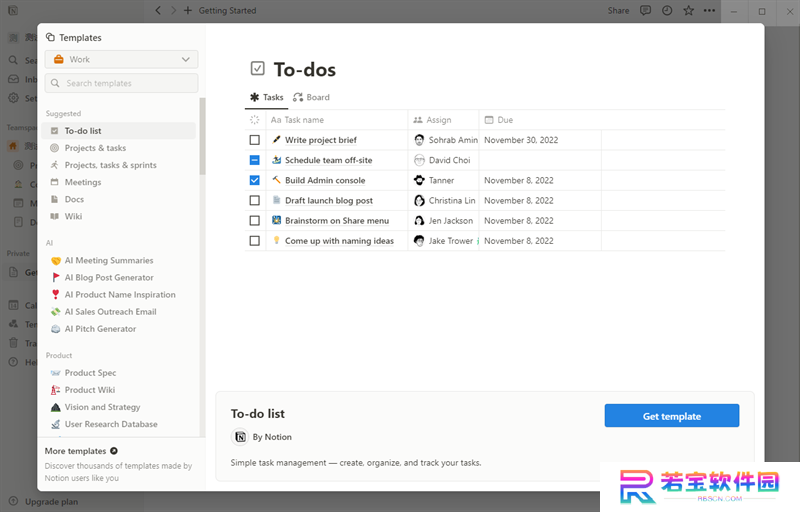The width and height of the screenshot is (800, 512).
Task: Click November 30, 2022 due date
Action: tap(521, 140)
